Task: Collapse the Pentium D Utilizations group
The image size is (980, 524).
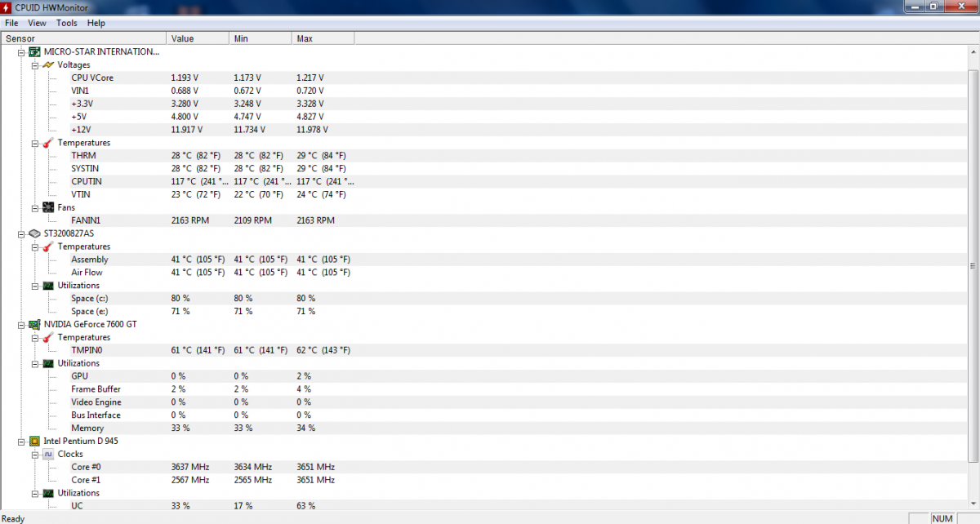Action: [x=34, y=493]
